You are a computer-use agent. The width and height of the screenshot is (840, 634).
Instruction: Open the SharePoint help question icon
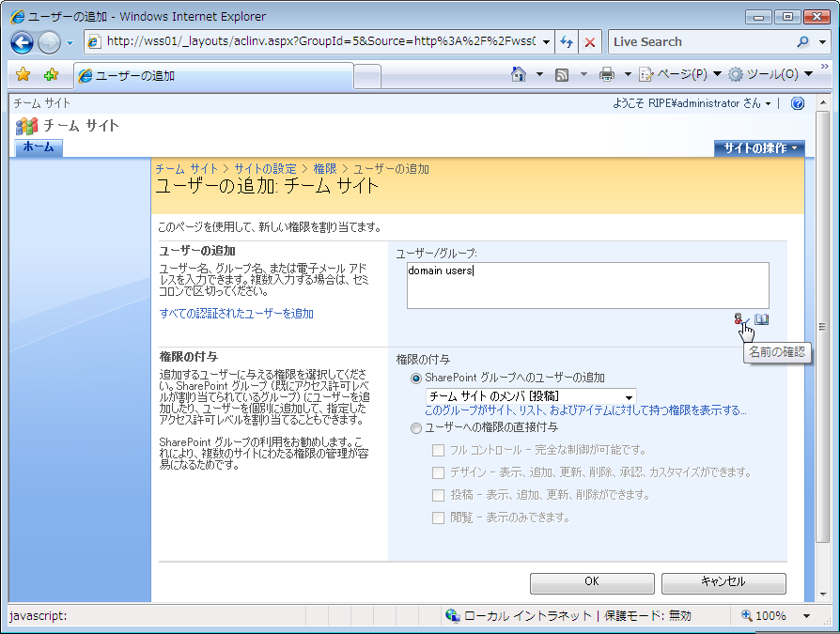[798, 103]
